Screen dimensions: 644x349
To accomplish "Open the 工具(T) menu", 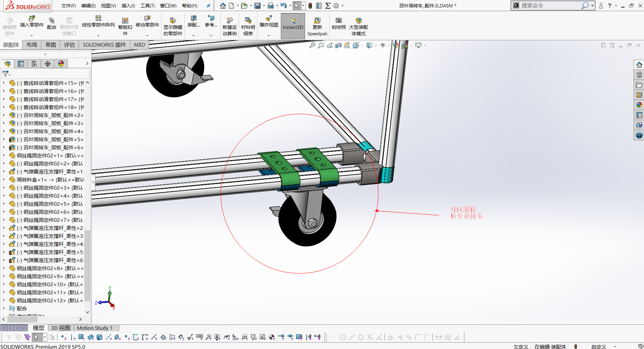I will click(x=147, y=6).
